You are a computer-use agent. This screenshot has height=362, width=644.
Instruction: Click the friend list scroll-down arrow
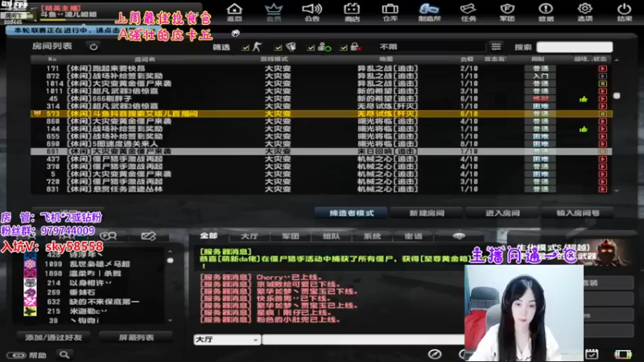[170, 320]
